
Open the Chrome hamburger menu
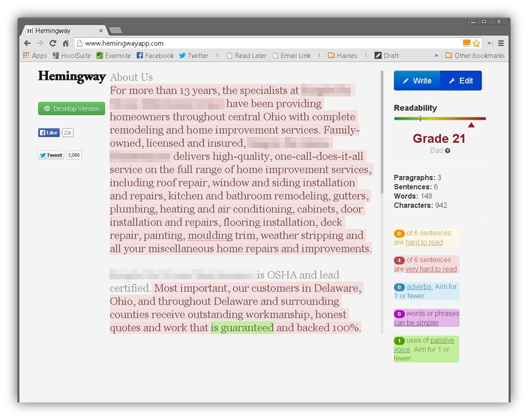click(x=501, y=43)
